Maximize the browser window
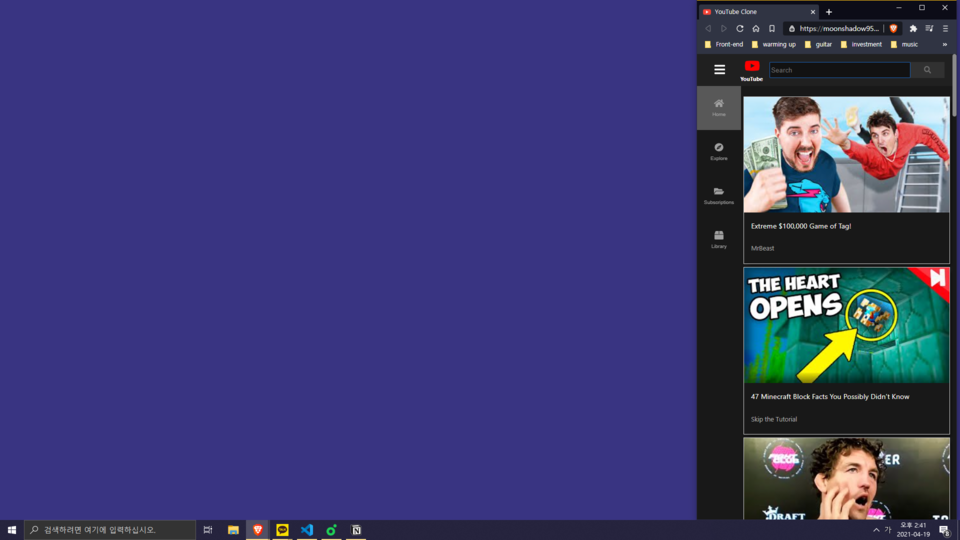960x540 pixels. [922, 8]
